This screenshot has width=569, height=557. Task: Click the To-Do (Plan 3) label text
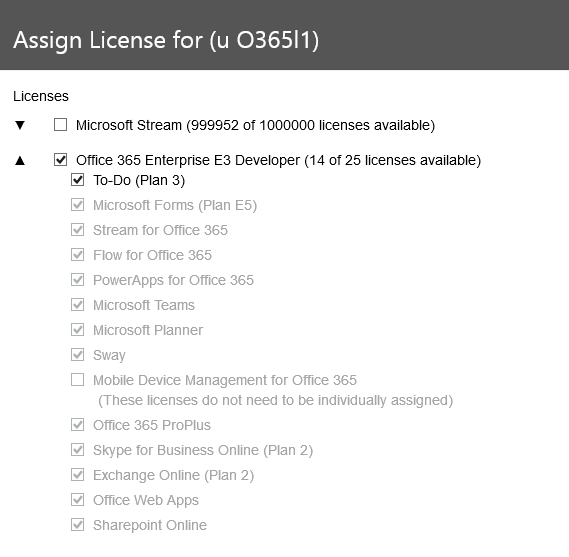[x=139, y=180]
